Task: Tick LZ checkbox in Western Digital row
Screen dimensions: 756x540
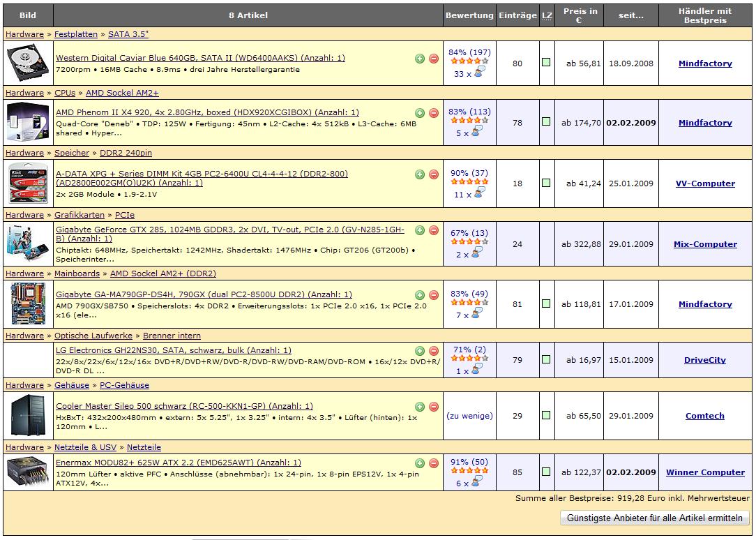Action: pyautogui.click(x=546, y=62)
